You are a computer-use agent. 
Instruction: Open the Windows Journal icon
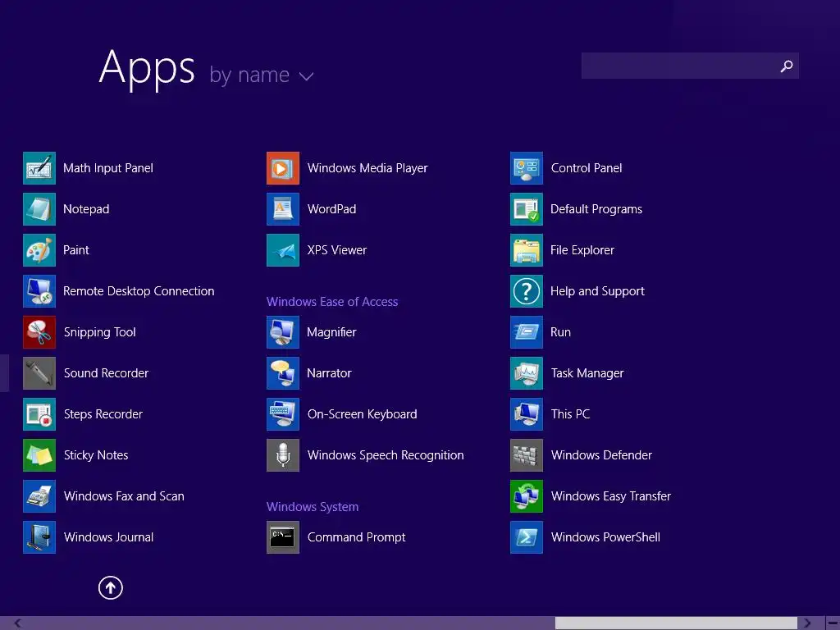click(39, 537)
